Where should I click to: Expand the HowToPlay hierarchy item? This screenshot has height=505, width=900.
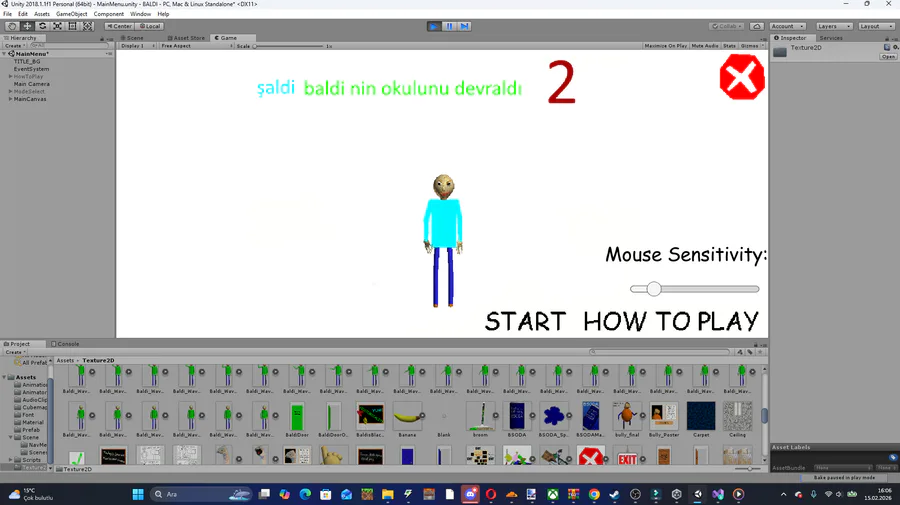pos(10,76)
